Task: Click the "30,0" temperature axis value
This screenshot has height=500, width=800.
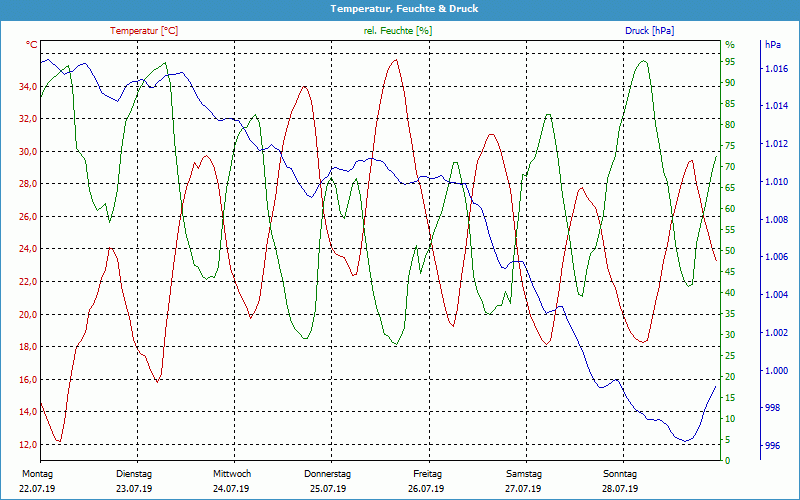Action: pyautogui.click(x=28, y=152)
